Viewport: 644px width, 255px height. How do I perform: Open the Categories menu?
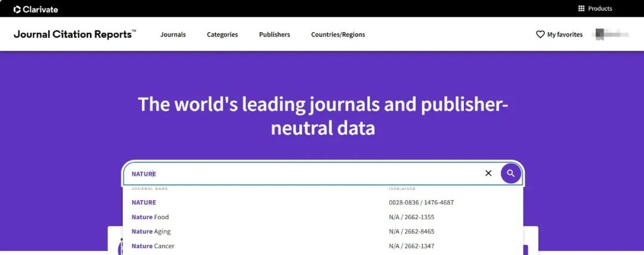222,35
